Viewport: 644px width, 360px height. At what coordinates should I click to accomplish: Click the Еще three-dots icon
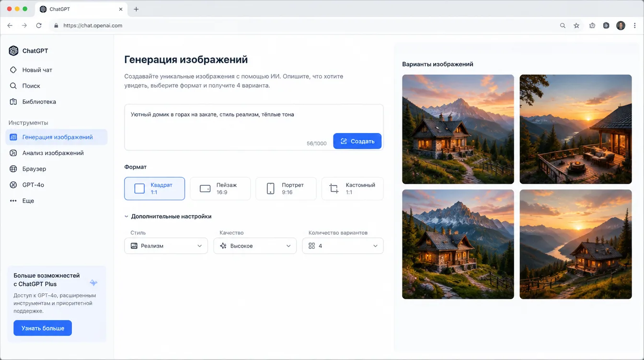[13, 201]
